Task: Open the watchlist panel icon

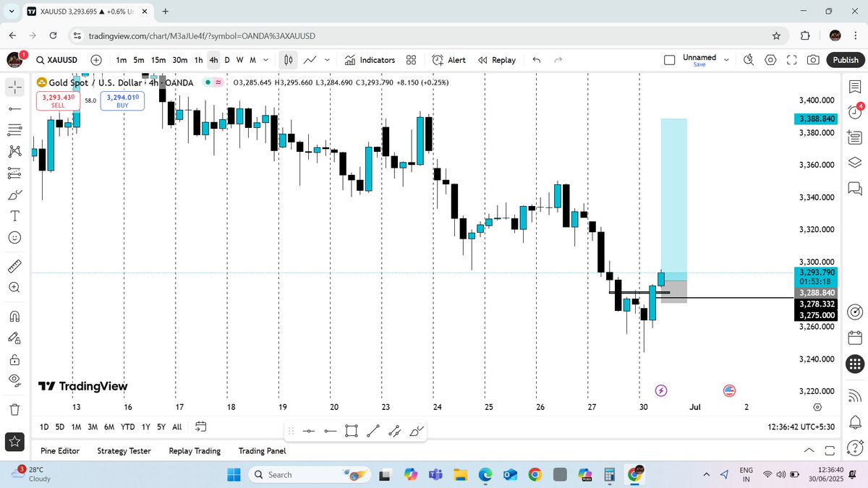Action: [854, 87]
